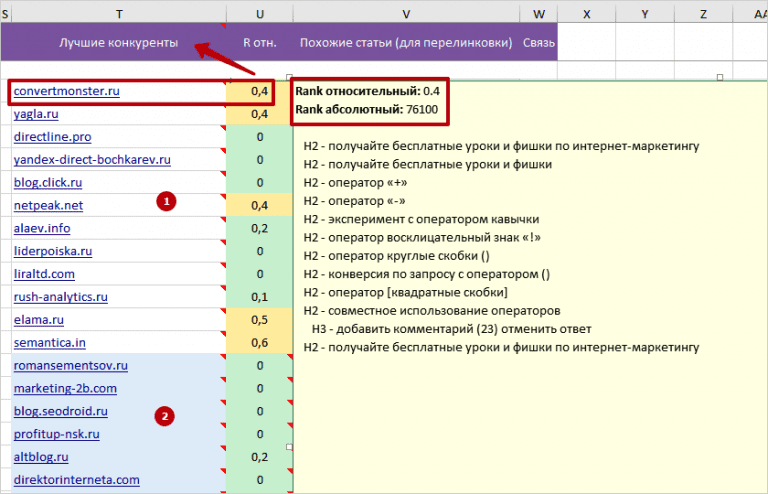The width and height of the screenshot is (768, 494).
Task: Select the 'Лучшие конкуренты' header cell
Action: click(119, 43)
